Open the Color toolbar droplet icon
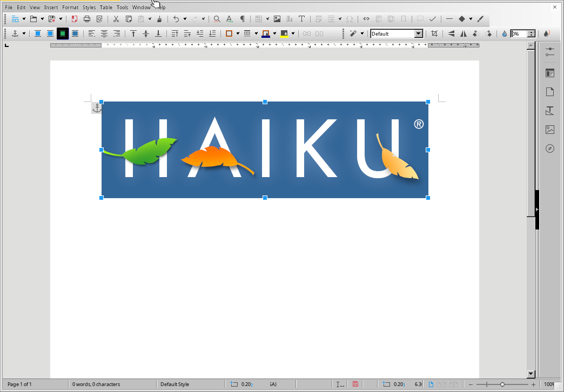Screen dimensions: 564x392 547,33
